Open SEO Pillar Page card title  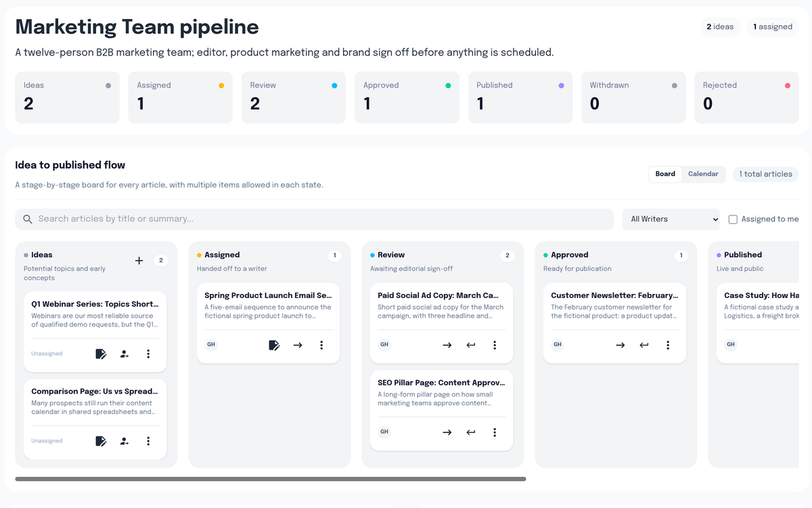coord(441,383)
